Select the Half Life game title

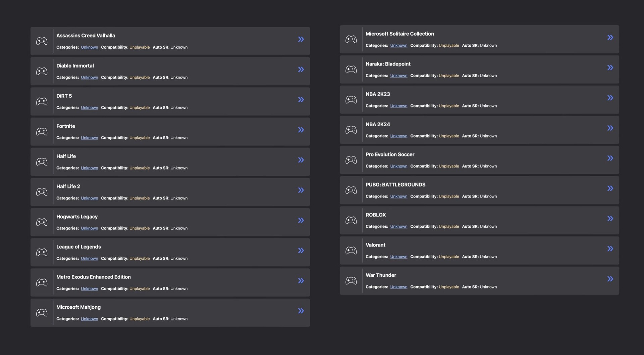66,156
